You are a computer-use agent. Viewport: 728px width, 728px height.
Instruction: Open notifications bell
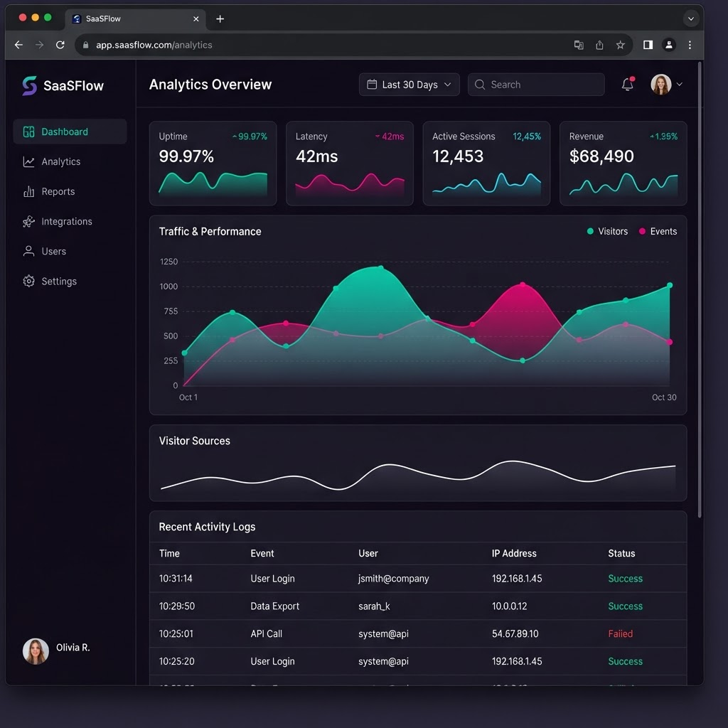tap(628, 84)
